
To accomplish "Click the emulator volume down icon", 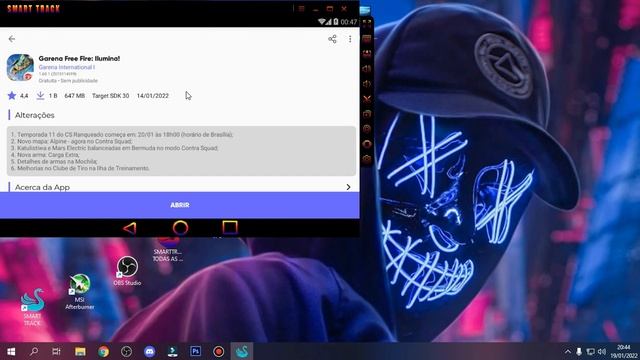I will 367,84.
